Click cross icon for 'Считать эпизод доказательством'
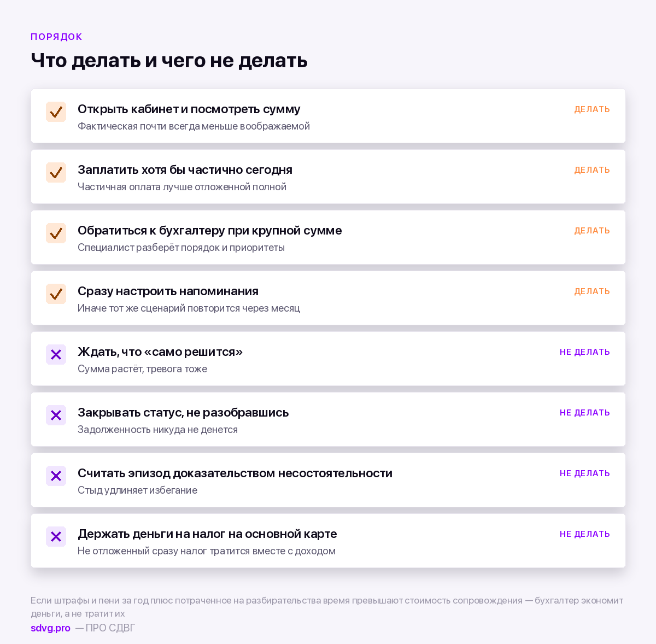The width and height of the screenshot is (656, 644). pos(56,476)
